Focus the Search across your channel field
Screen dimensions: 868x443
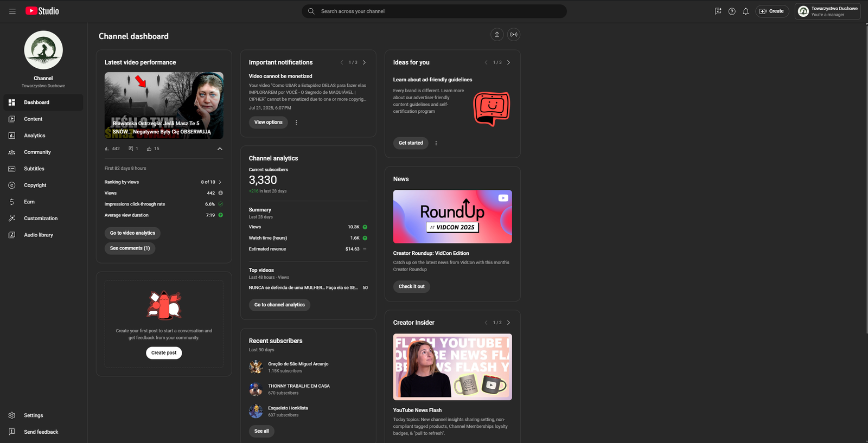click(434, 11)
